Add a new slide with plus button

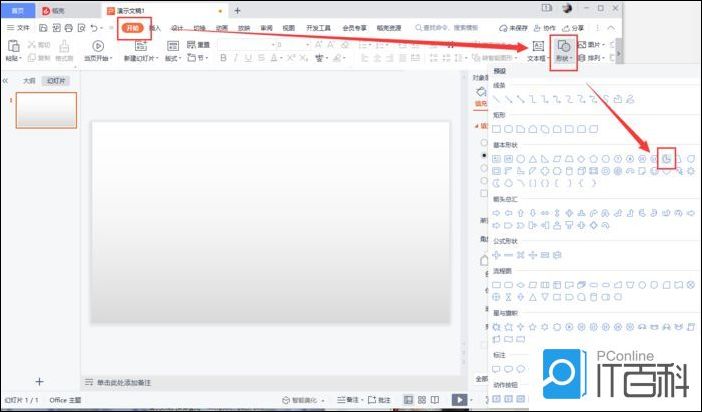pyautogui.click(x=39, y=382)
